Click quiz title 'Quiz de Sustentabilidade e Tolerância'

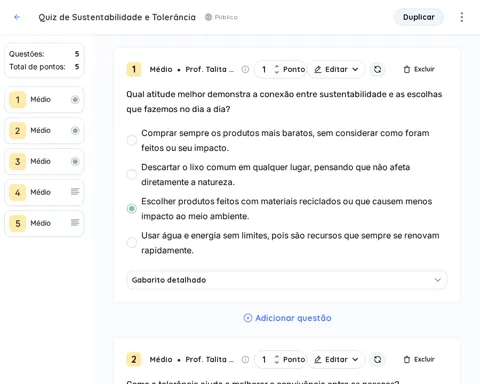117,17
